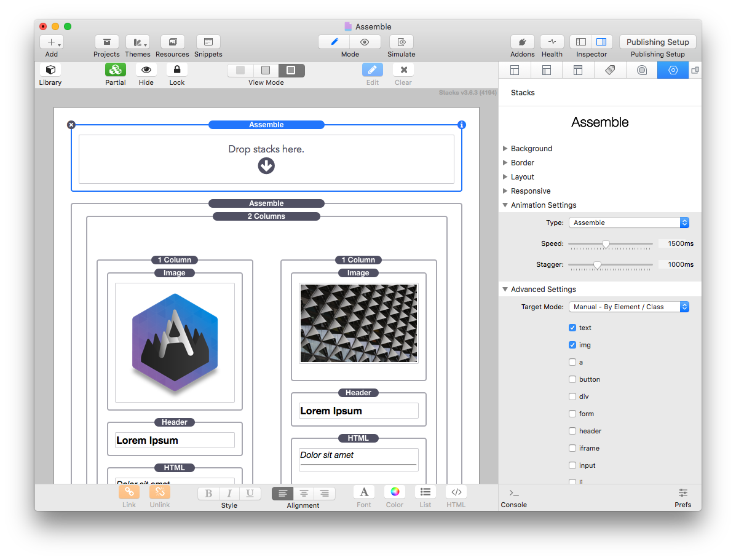
Task: Lock the selected stack
Action: coord(177,70)
